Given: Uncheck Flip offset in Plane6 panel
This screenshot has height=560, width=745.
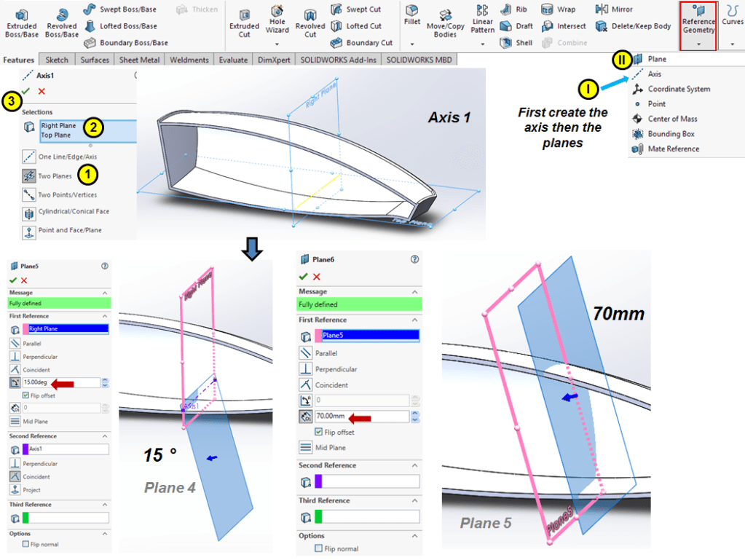Looking at the screenshot, I should coord(318,432).
